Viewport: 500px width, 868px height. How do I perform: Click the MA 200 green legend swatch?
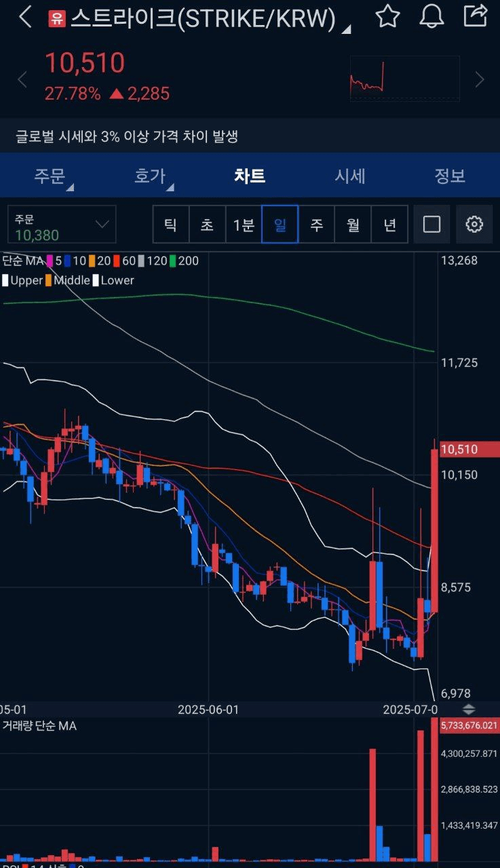click(173, 260)
